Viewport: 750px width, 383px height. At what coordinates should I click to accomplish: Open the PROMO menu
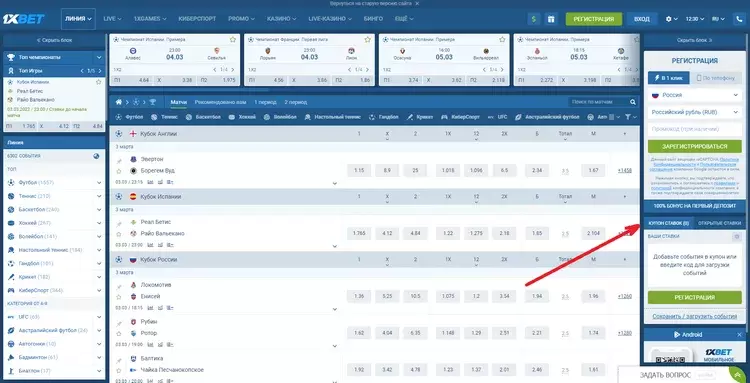point(241,19)
